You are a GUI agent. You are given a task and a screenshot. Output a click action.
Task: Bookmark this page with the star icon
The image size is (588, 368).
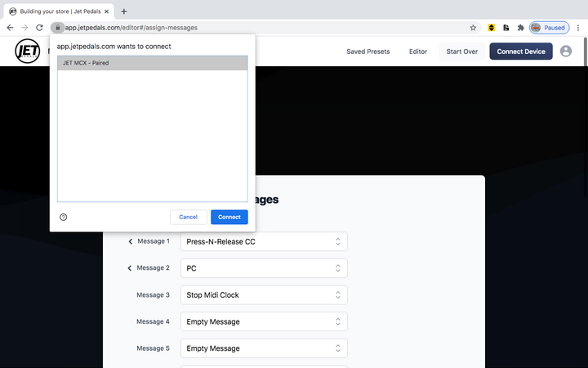[473, 27]
